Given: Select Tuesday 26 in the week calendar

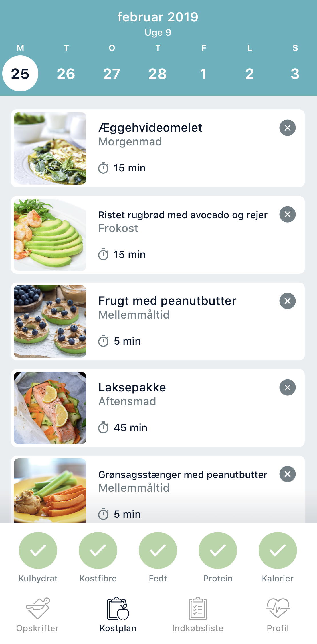Looking at the screenshot, I should (66, 74).
